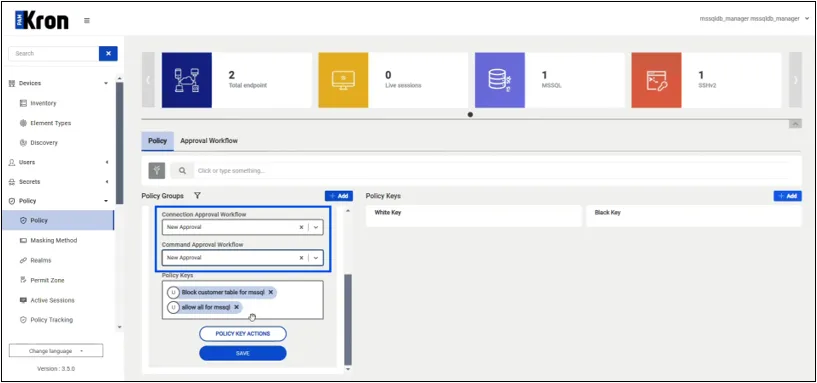Go to next dashboard cards with right arrow

(x=795, y=80)
